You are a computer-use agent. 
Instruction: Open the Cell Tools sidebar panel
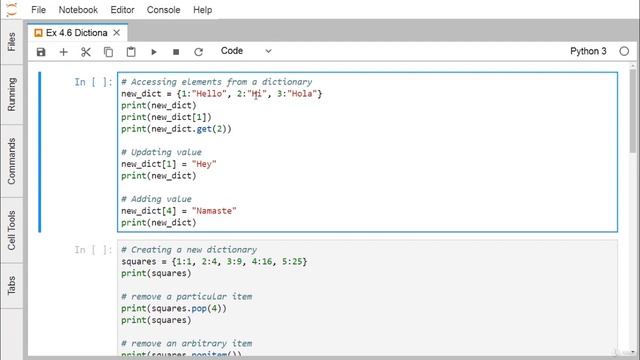[11, 230]
